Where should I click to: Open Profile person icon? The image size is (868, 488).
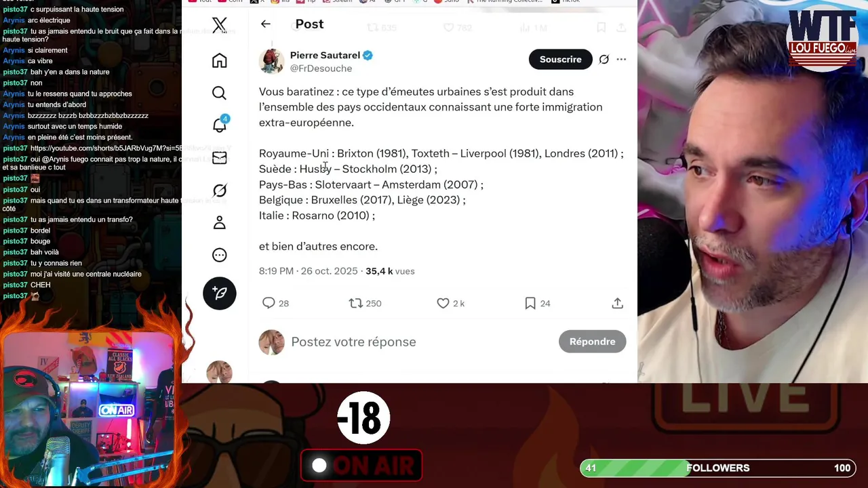click(219, 222)
